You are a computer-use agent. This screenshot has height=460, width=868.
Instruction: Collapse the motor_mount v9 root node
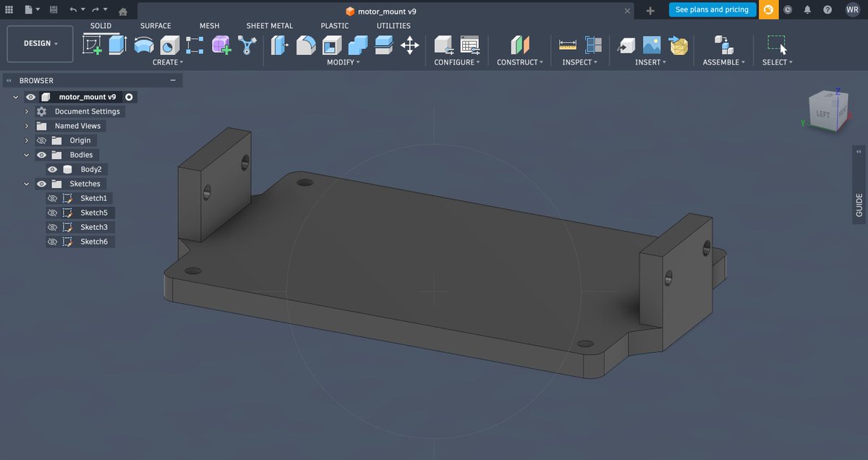pos(16,97)
